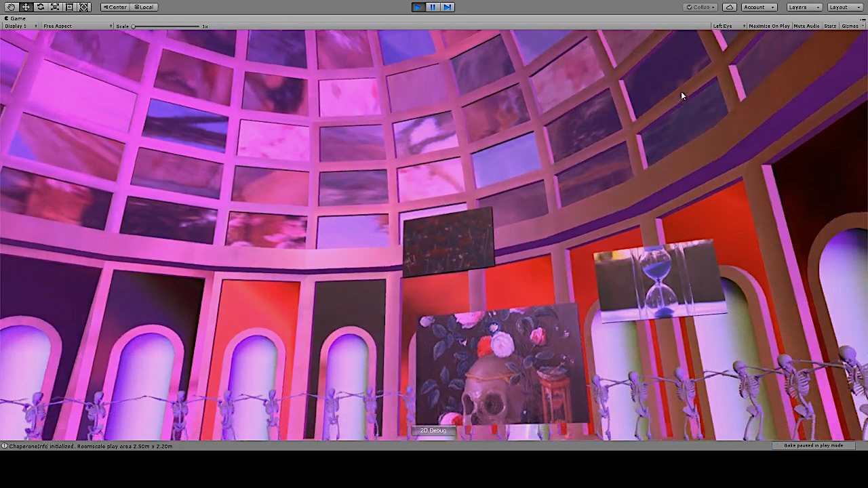Open the Game panel options menu
Image resolution: width=868 pixels, height=488 pixels.
pos(863,18)
